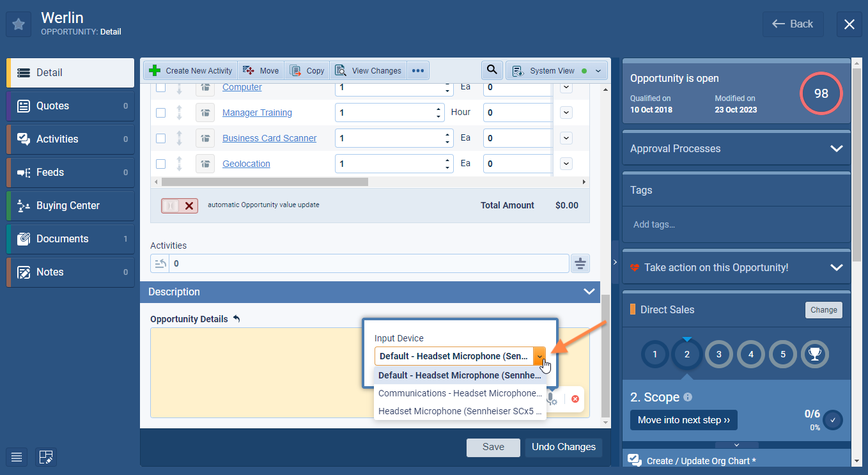
Task: Check the Manager Training row checkbox
Action: 161,113
